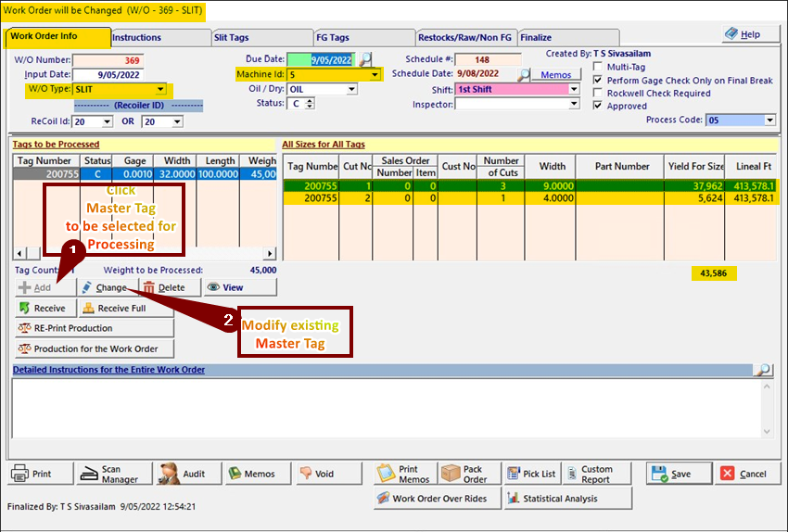Toggle Rockwell Check Required checkbox
The width and height of the screenshot is (788, 532).
pos(599,94)
